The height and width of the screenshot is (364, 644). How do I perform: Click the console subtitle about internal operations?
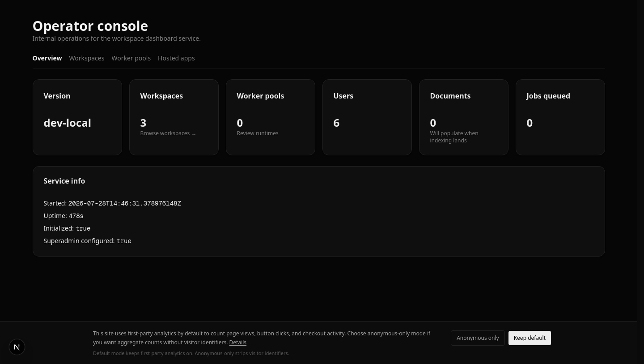pos(116,39)
